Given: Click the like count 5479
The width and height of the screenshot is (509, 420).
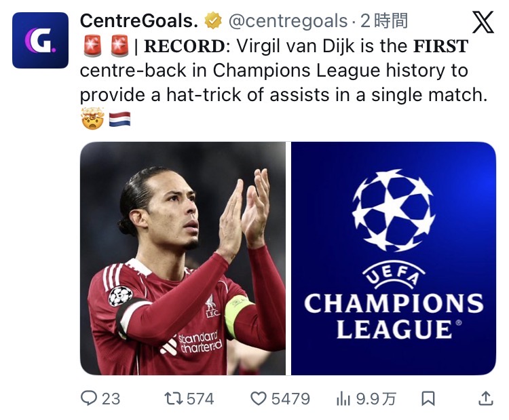Looking at the screenshot, I should pyautogui.click(x=290, y=398).
